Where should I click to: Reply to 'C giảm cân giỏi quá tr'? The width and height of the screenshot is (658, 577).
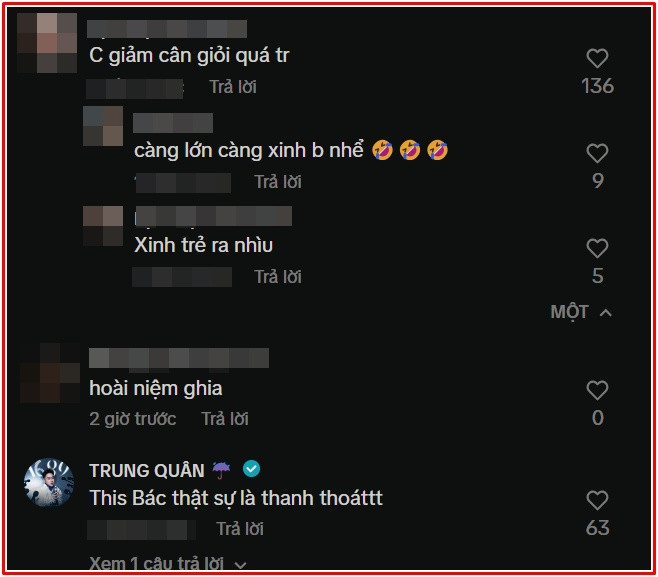[x=233, y=87]
